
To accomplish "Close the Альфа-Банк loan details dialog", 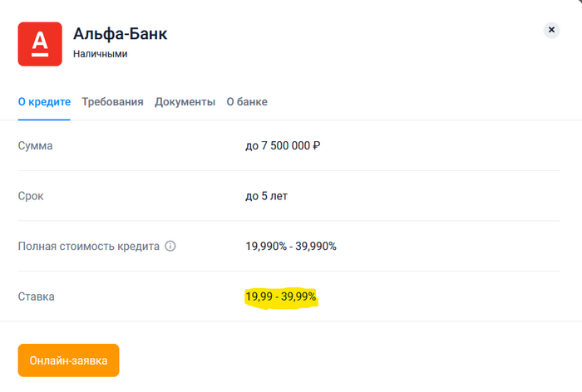I will pyautogui.click(x=551, y=30).
